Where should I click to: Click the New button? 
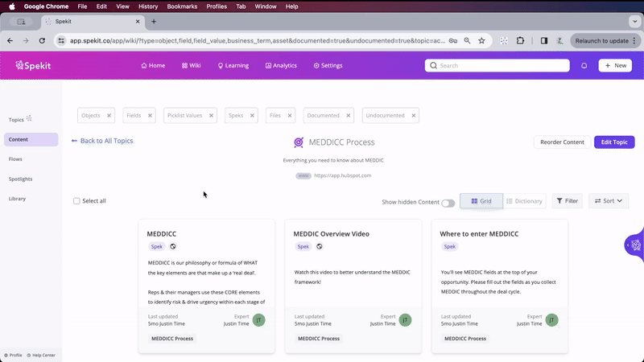click(x=615, y=66)
